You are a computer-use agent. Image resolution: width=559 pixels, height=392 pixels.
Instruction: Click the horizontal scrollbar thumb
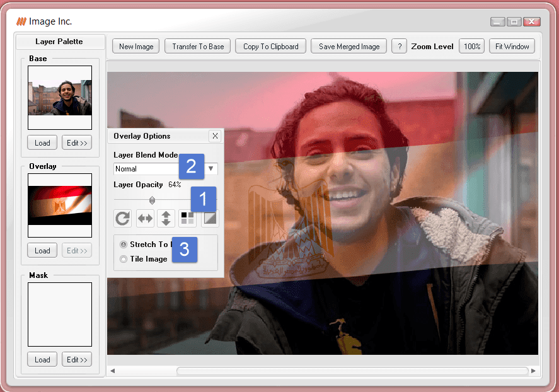352,371
